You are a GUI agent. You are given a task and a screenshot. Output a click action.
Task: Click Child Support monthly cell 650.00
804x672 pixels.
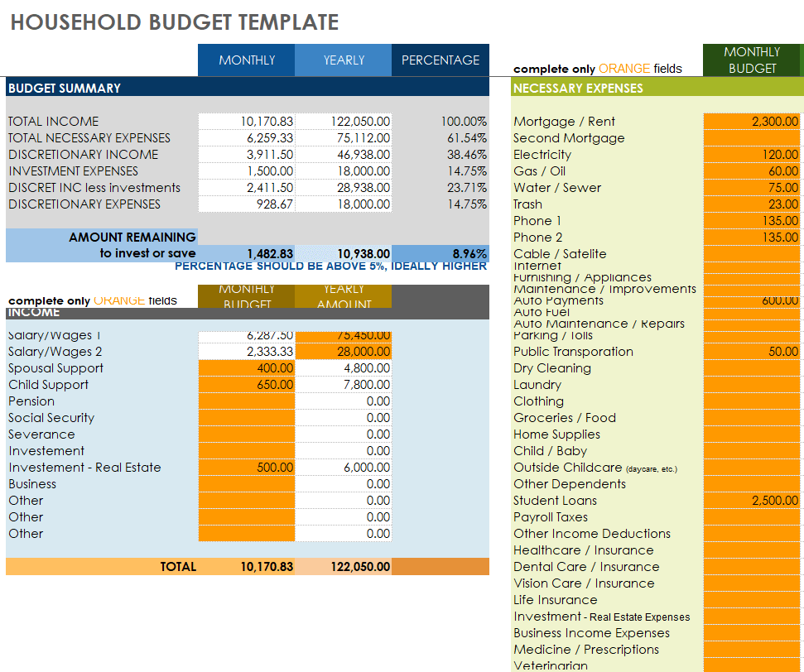(247, 385)
